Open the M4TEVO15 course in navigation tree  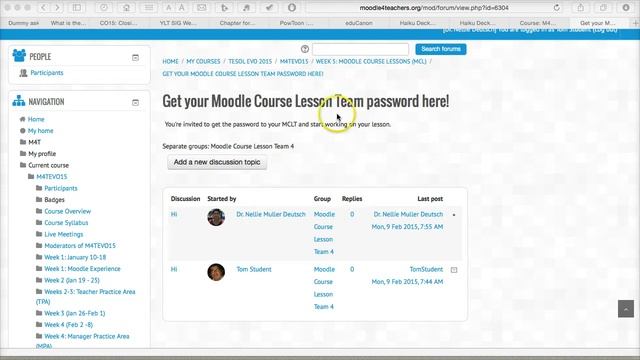coord(51,177)
